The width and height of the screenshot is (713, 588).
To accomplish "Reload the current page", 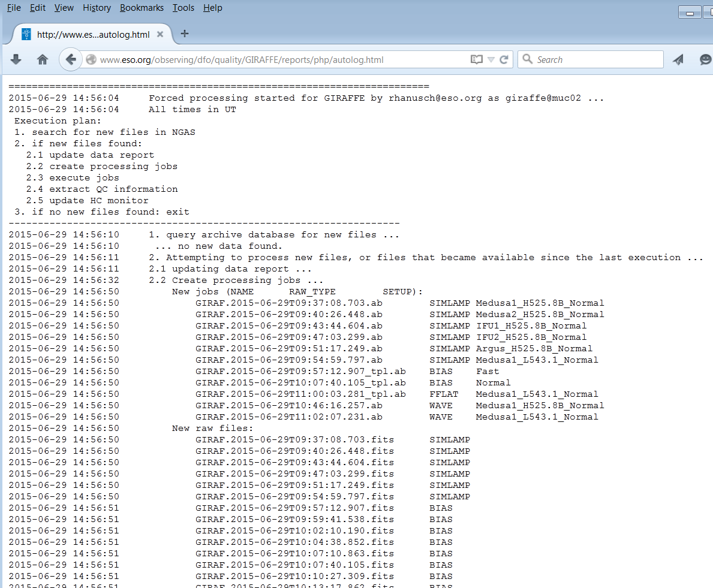I will (x=504, y=60).
